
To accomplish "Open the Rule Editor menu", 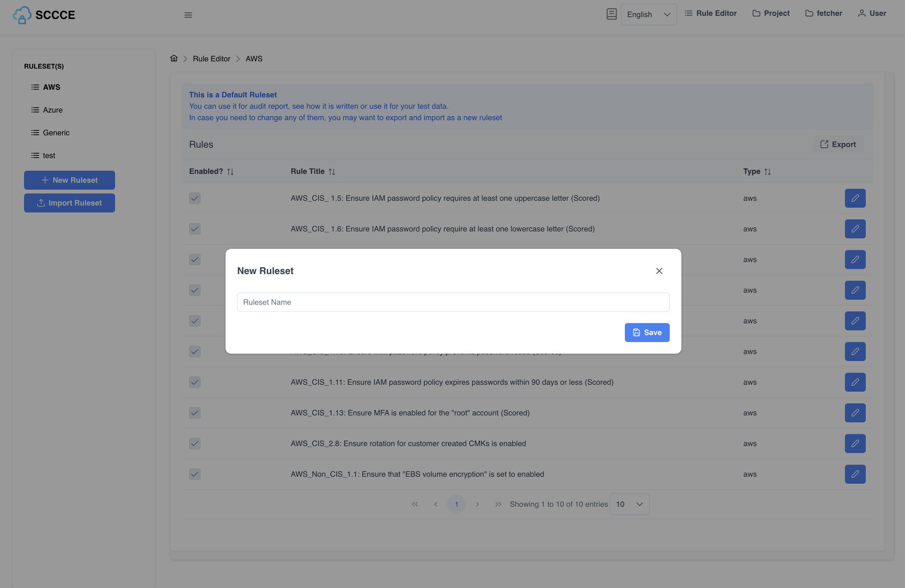I will coord(710,13).
